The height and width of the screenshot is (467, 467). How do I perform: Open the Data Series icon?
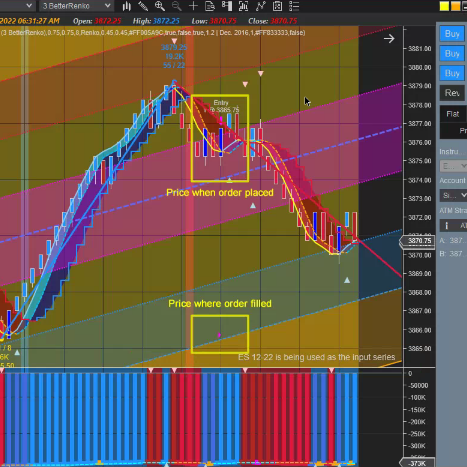click(243, 6)
